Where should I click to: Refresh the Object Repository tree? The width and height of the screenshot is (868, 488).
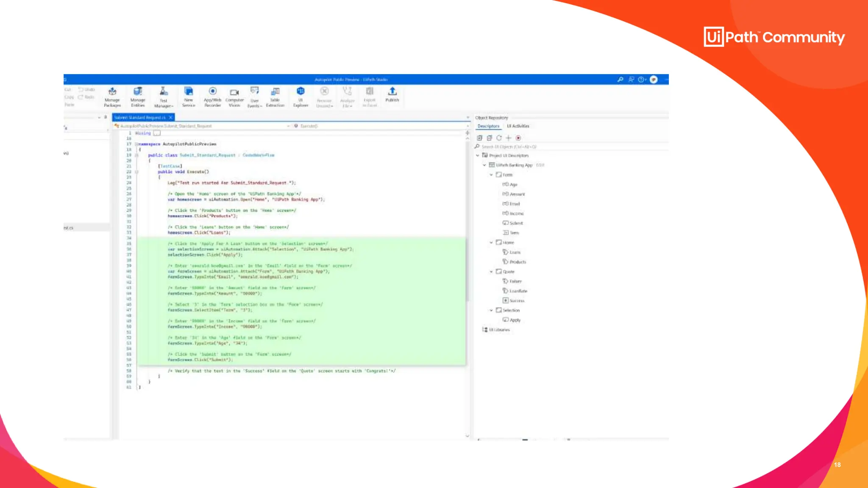499,138
